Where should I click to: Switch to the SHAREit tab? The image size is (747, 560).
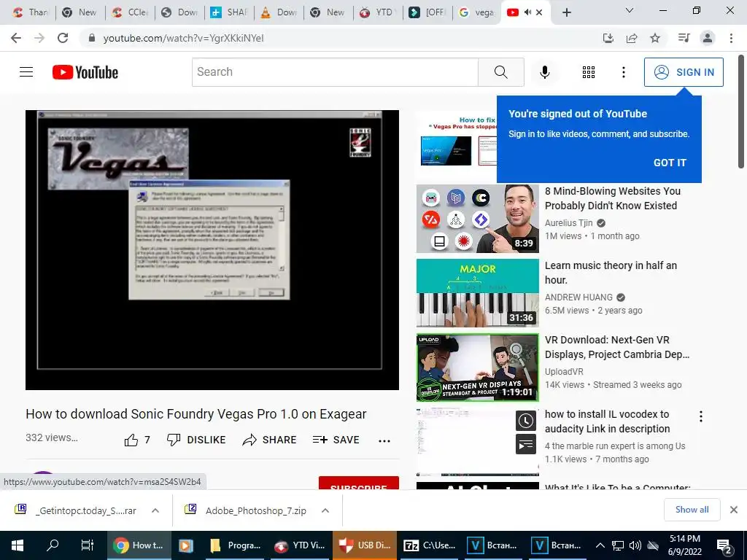[229, 12]
